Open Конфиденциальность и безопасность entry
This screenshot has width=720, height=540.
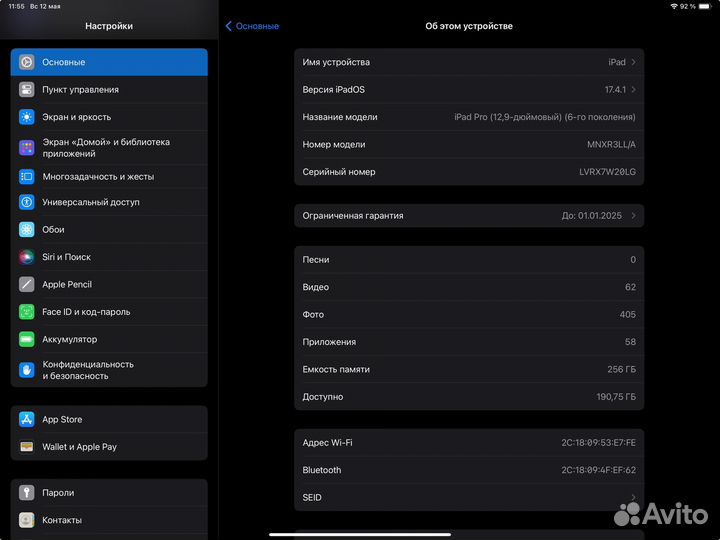(x=109, y=370)
